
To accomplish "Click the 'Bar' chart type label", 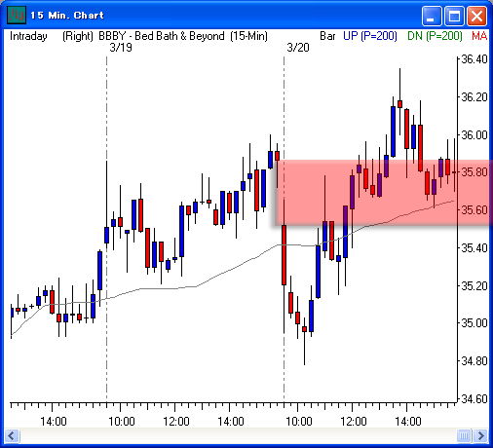I will [x=327, y=36].
